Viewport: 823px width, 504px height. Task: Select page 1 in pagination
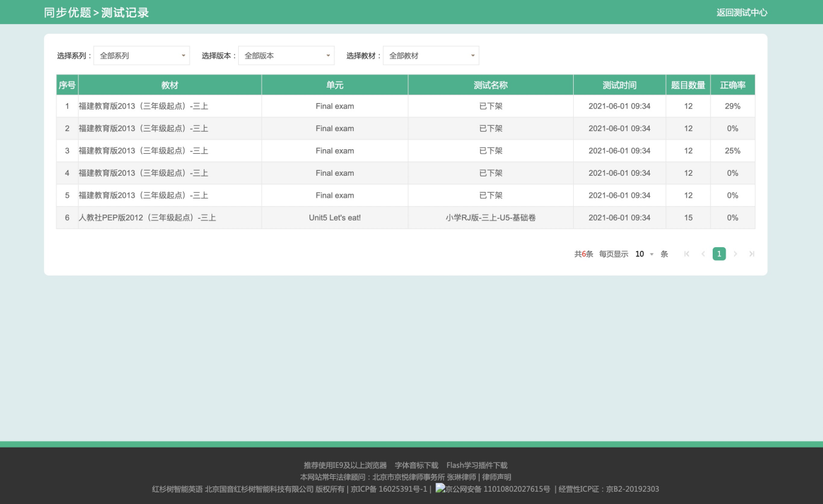click(x=719, y=254)
